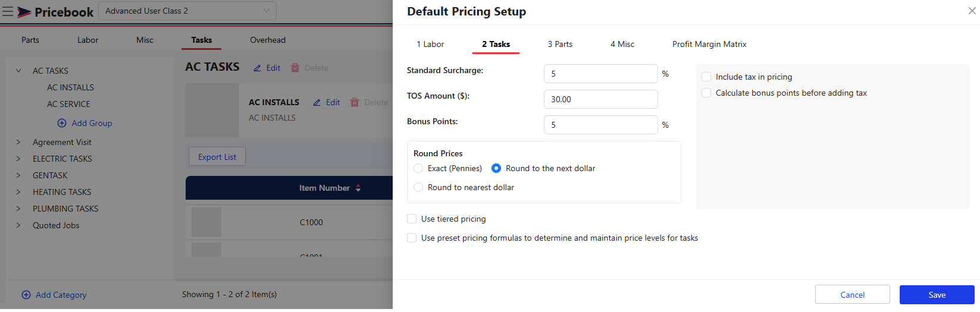The height and width of the screenshot is (312, 980).
Task: Click the Pricebook logo icon
Action: point(24,12)
